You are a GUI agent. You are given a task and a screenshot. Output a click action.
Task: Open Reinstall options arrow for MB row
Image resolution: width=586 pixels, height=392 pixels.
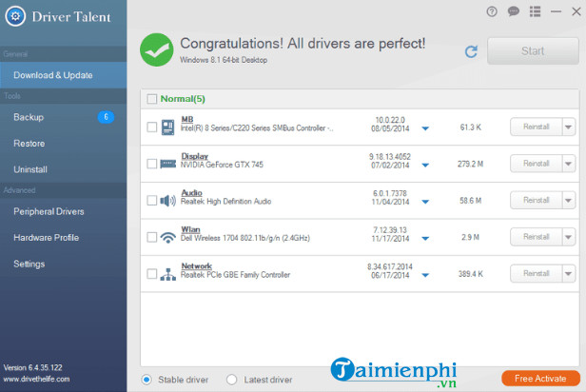tap(569, 127)
